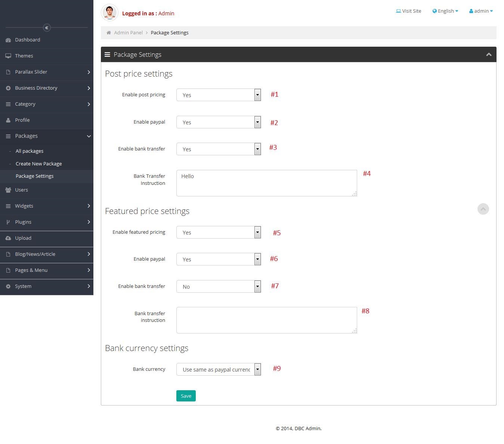504x444 pixels.
Task: Click the Plugins branch icon
Action: [8, 222]
